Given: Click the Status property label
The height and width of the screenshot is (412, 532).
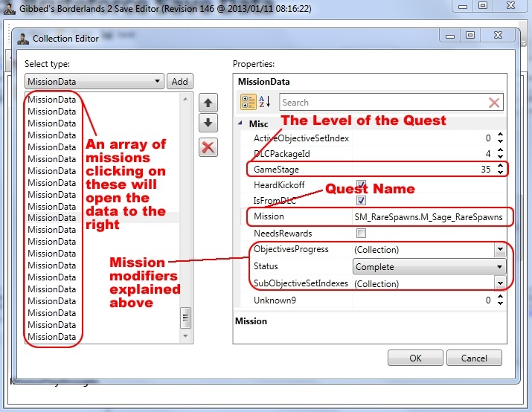Looking at the screenshot, I should pyautogui.click(x=266, y=266).
